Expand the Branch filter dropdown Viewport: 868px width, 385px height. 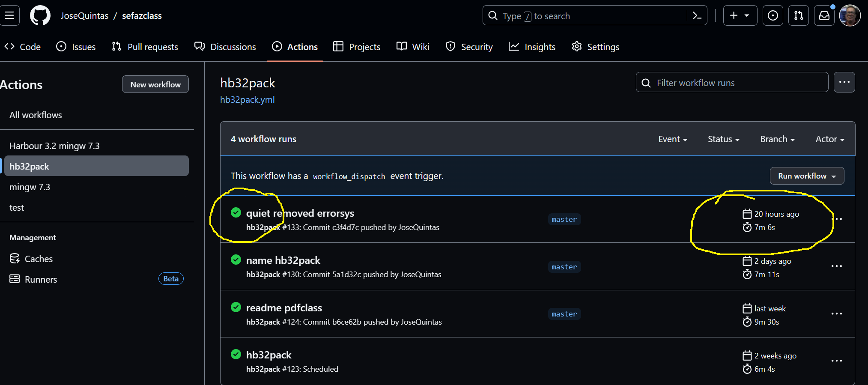point(777,139)
